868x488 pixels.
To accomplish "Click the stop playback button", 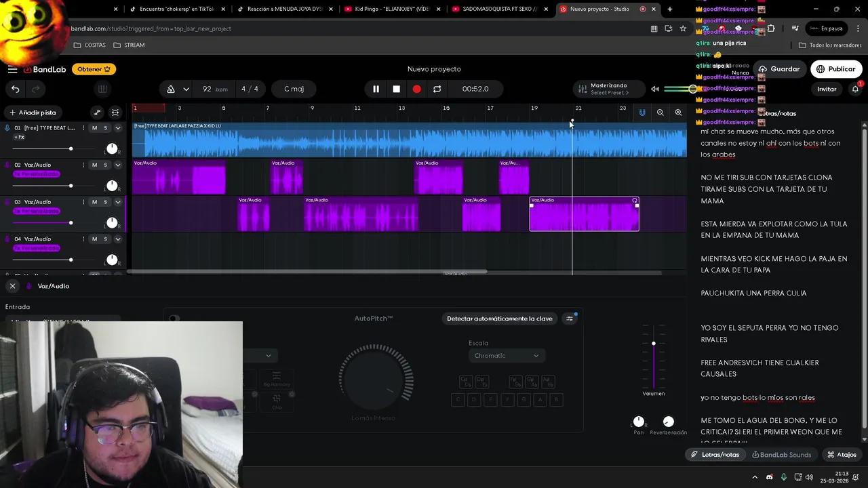I will pyautogui.click(x=396, y=89).
